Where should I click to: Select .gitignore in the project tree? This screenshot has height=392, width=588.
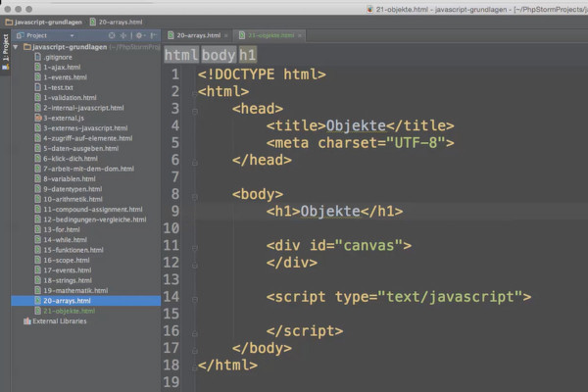pos(58,57)
